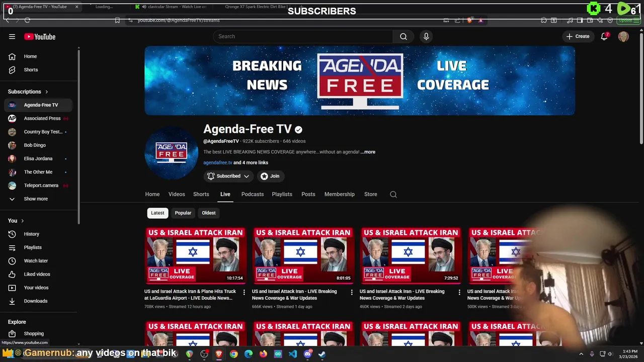644x362 pixels.
Task: Open the account avatar menu
Action: click(623, 36)
